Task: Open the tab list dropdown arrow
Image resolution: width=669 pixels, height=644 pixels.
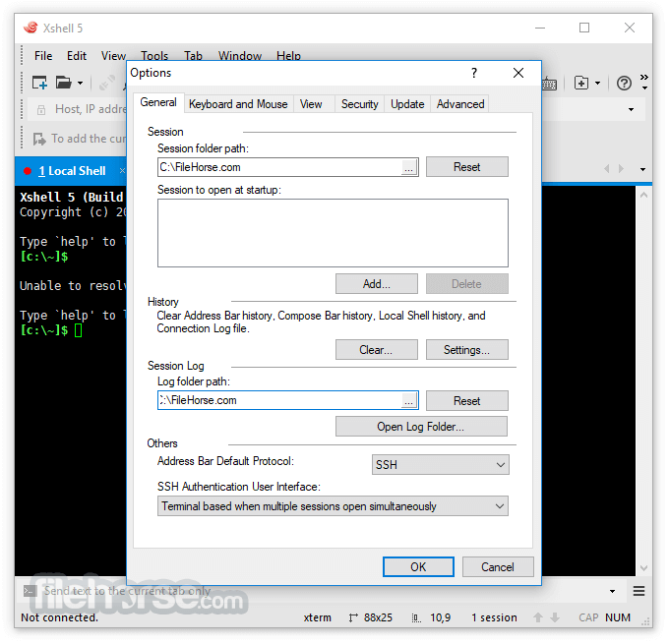Action: 642,169
